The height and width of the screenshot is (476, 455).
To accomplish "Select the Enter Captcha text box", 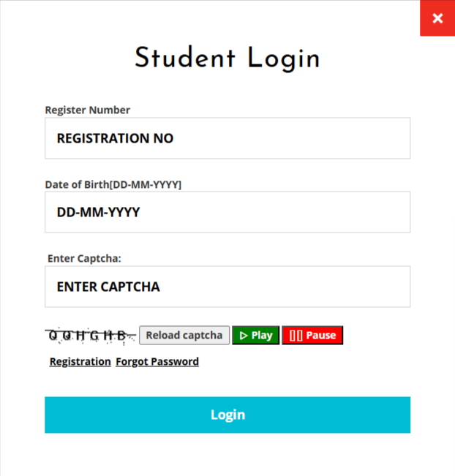I will pos(227,287).
